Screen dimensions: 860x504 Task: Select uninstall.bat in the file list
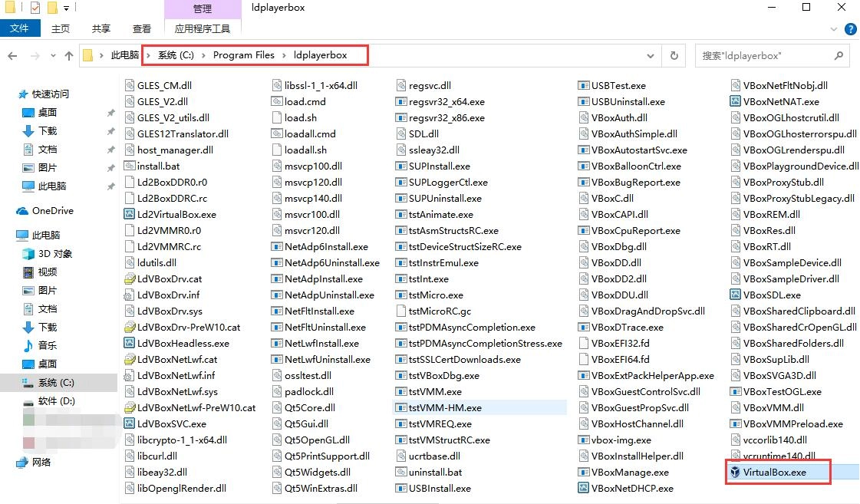point(429,473)
